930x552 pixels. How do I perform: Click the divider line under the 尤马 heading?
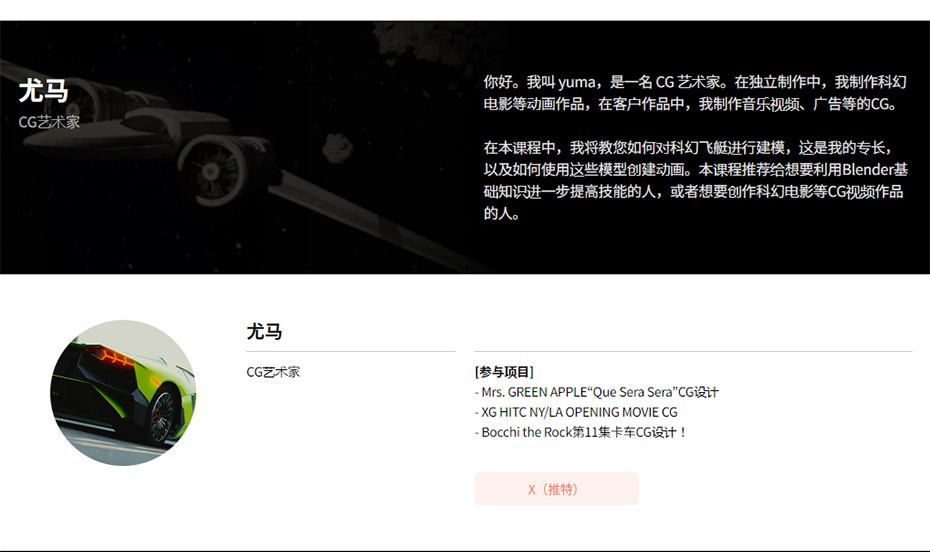(351, 351)
